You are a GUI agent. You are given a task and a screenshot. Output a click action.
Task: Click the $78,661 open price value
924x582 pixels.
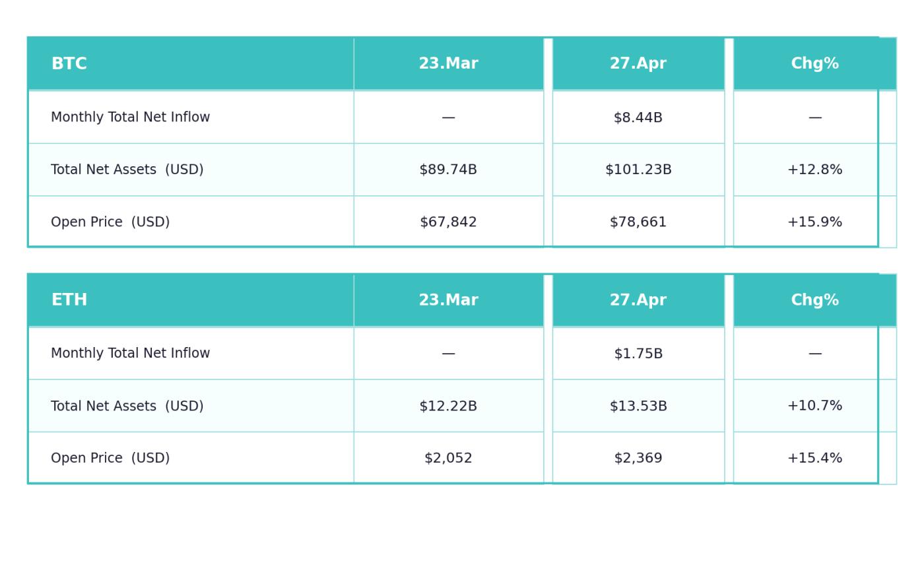point(638,222)
